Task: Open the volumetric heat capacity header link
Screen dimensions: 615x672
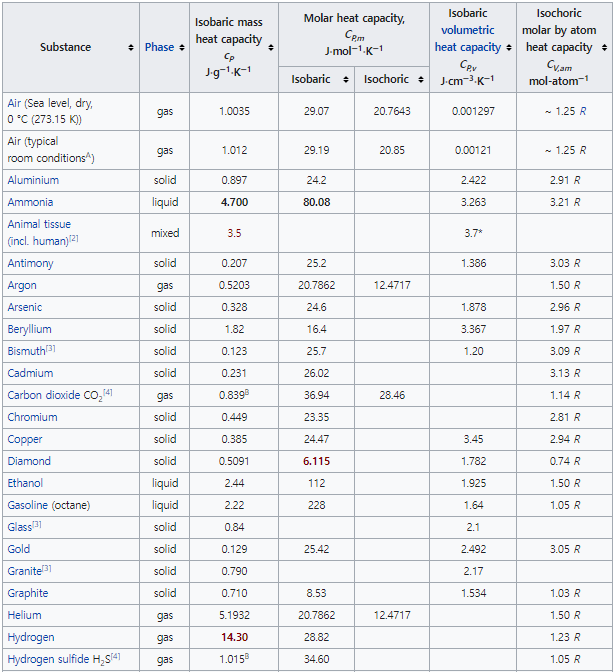Action: [468, 39]
